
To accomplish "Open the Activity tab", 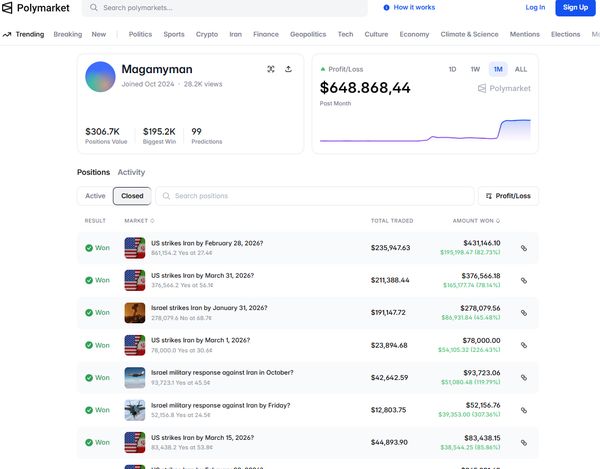I will [131, 172].
